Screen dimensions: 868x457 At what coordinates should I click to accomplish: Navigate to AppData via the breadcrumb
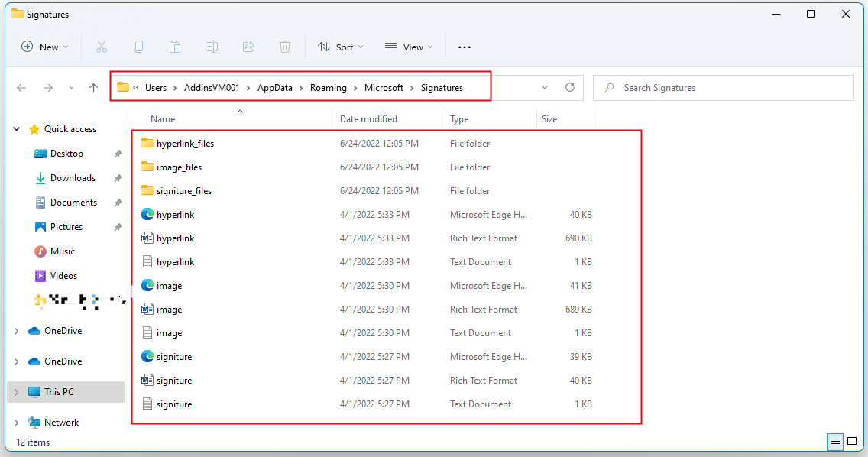pyautogui.click(x=274, y=87)
